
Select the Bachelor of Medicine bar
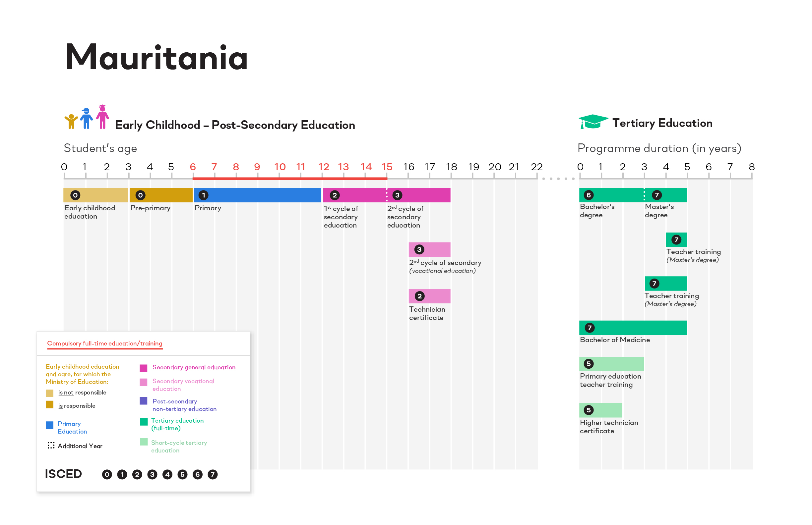(633, 328)
